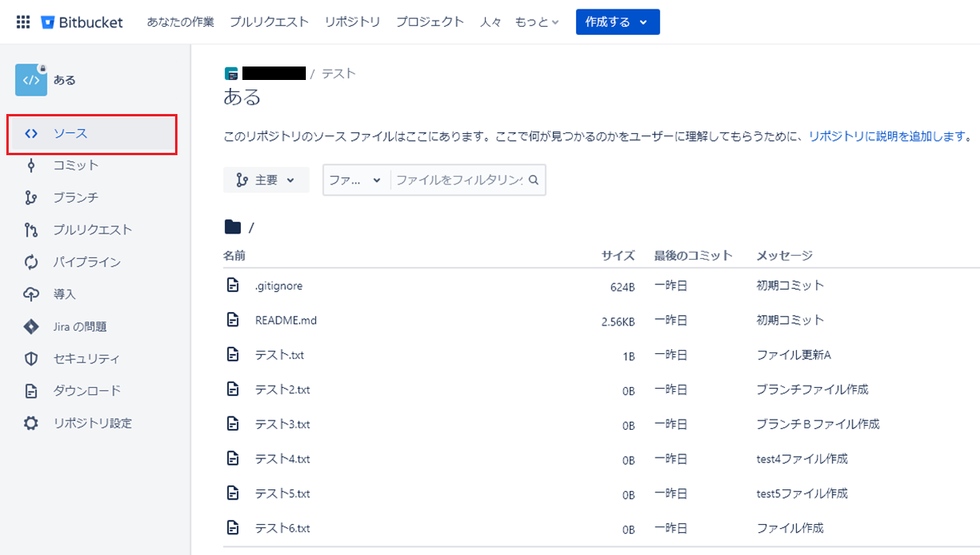Click the ファイルをフィルタリング input field
Viewport: 980px width, 555px height.
pos(459,180)
